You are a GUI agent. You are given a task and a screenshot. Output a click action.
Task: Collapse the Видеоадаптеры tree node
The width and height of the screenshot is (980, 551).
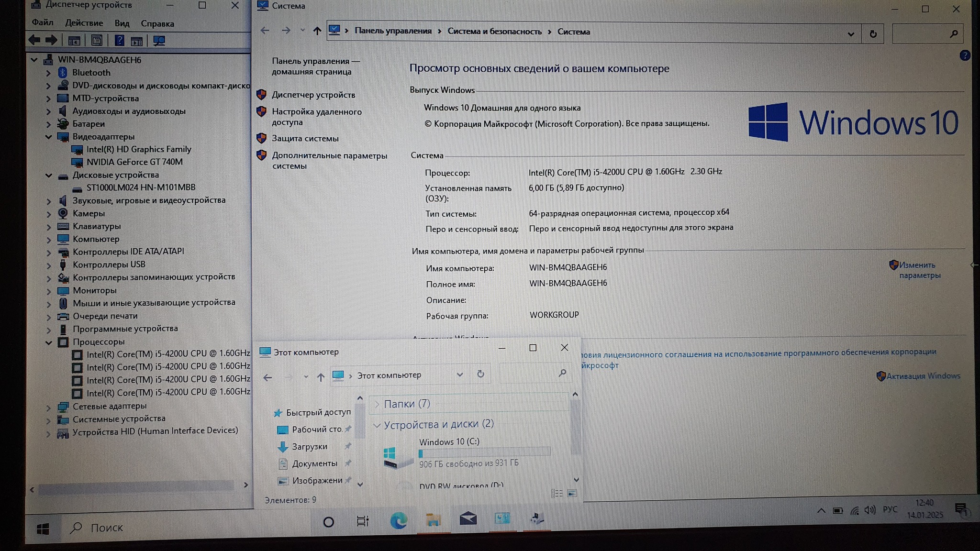pyautogui.click(x=49, y=137)
